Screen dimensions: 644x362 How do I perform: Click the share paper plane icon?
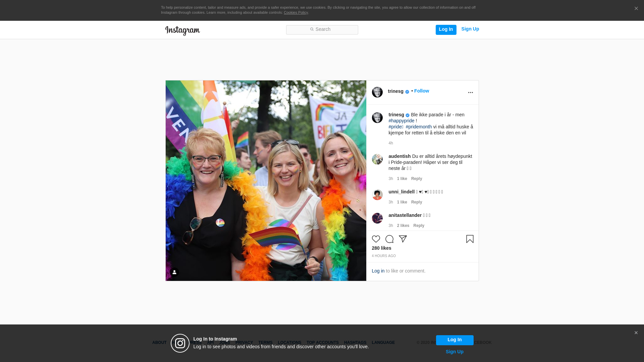pos(402,239)
